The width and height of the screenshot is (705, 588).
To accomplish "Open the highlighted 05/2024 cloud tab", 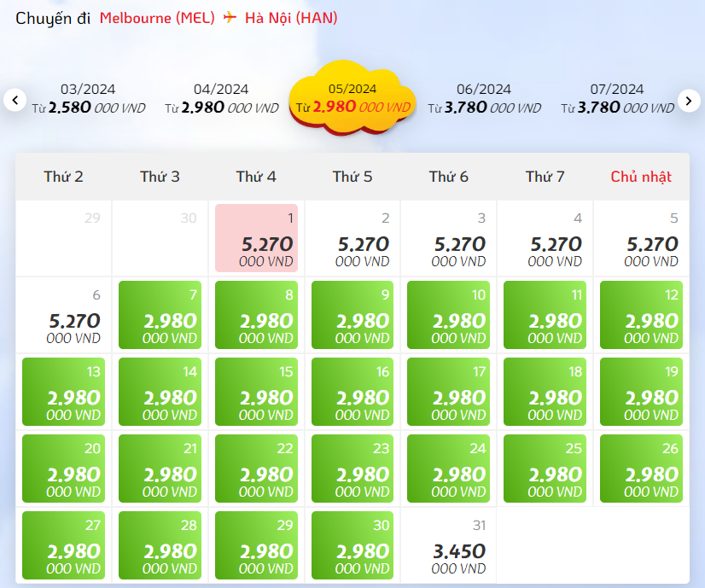I will pos(352,98).
